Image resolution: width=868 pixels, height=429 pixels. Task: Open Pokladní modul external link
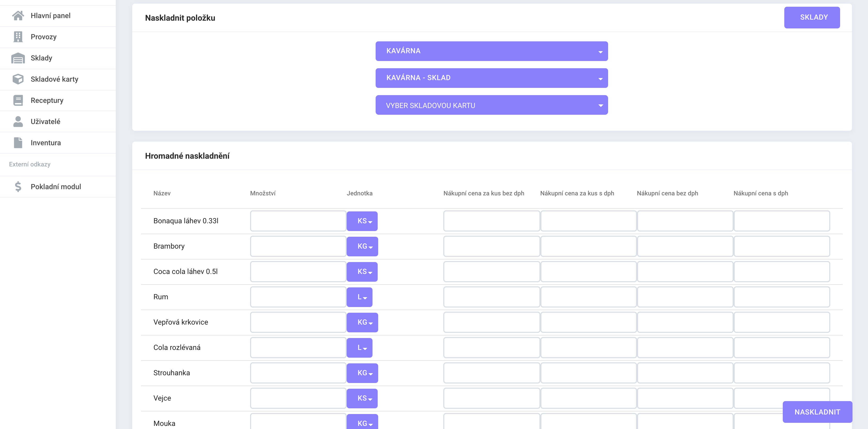pyautogui.click(x=58, y=187)
